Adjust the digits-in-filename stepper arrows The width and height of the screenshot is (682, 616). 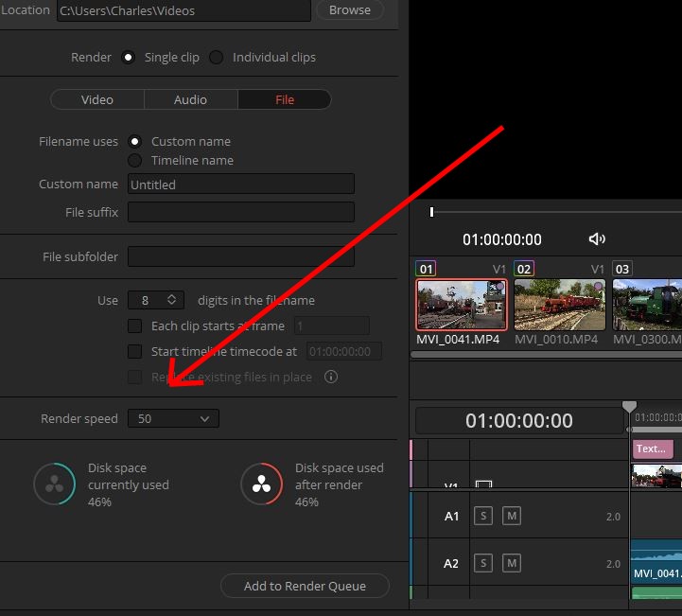(x=171, y=300)
